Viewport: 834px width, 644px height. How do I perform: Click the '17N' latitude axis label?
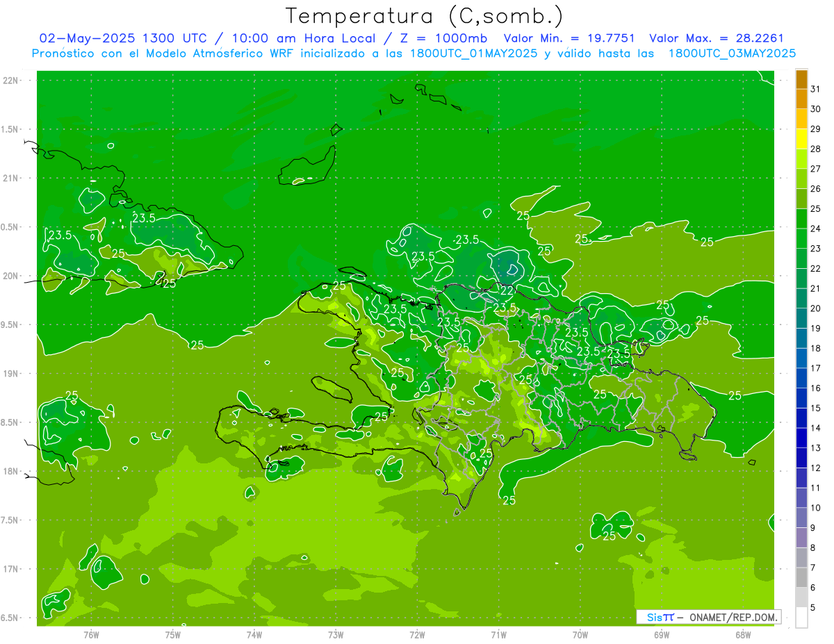pyautogui.click(x=12, y=569)
